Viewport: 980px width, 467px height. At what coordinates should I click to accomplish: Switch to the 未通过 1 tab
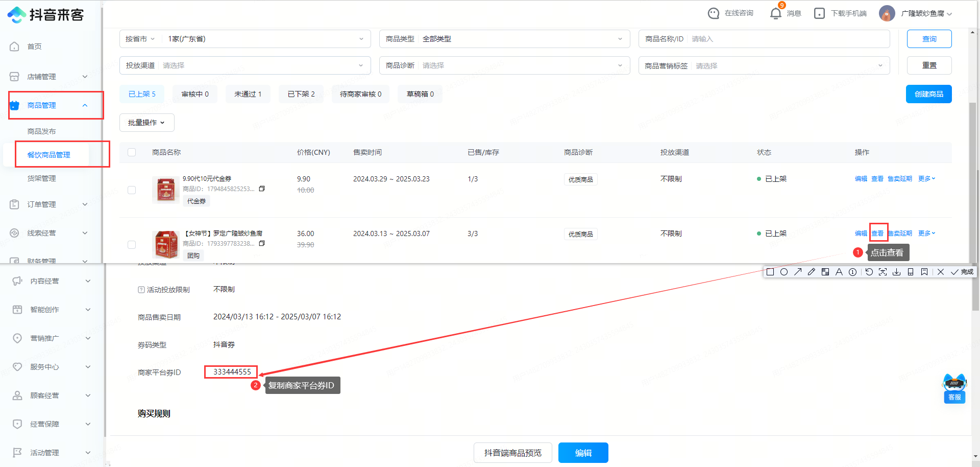[x=248, y=94]
